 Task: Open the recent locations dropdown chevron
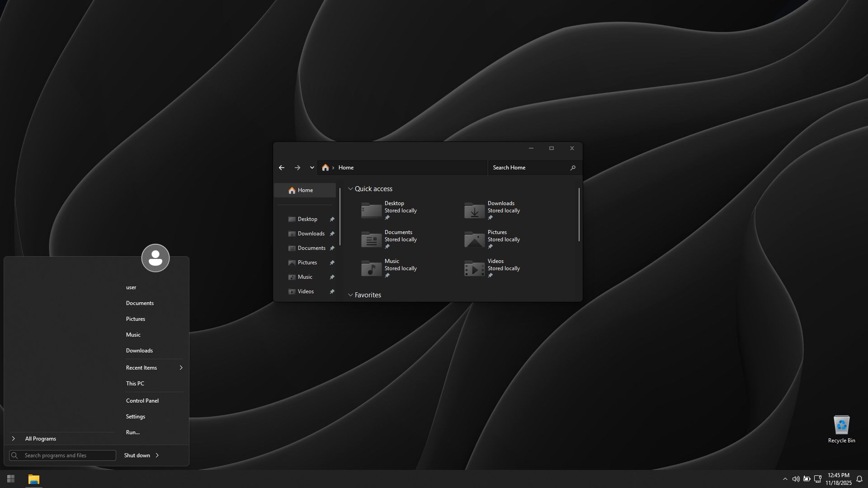pos(312,168)
